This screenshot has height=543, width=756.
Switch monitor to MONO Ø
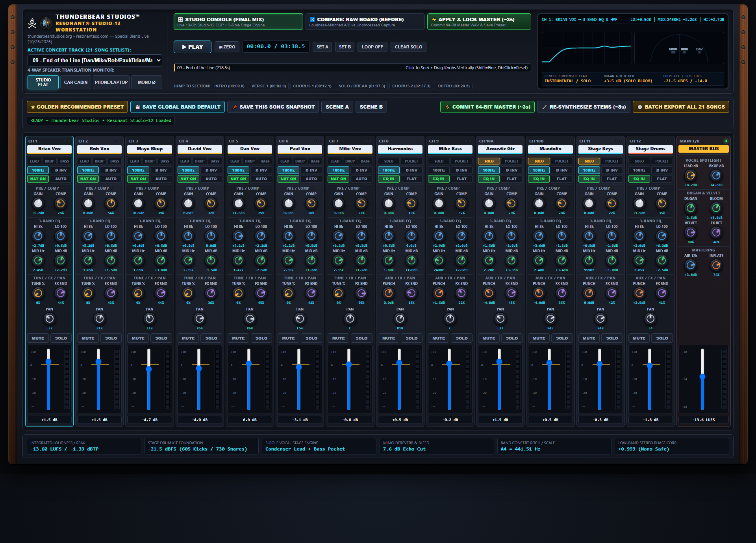click(x=147, y=82)
